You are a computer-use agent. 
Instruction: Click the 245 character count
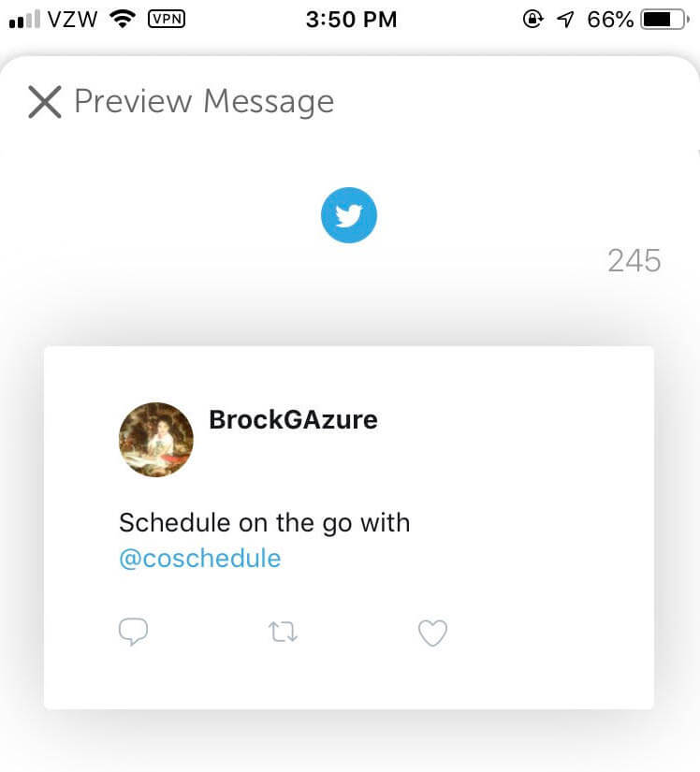click(634, 260)
